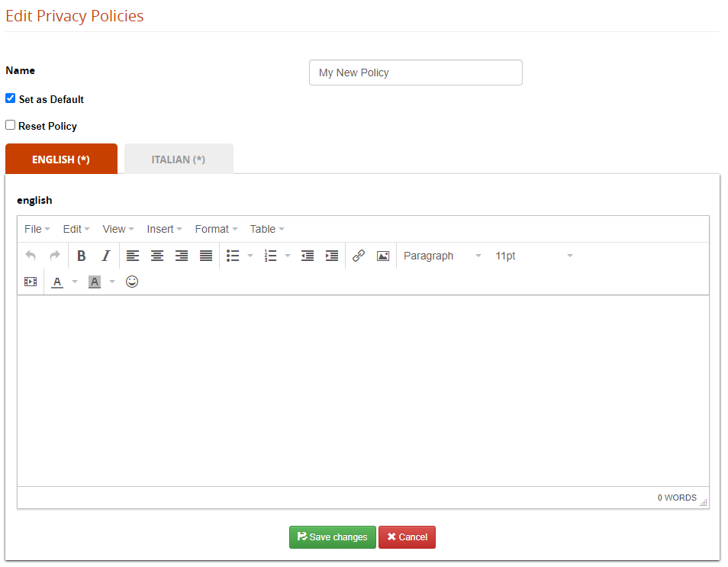Image resolution: width=728 pixels, height=567 pixels.
Task: Expand the 11pt font size dropdown
Action: 533,256
